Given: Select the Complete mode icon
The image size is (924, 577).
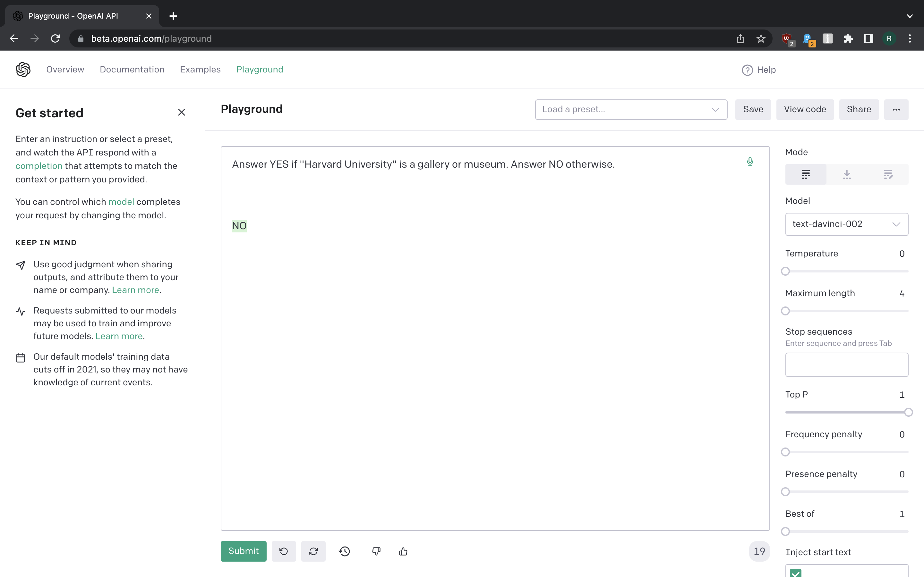Looking at the screenshot, I should coord(806,174).
